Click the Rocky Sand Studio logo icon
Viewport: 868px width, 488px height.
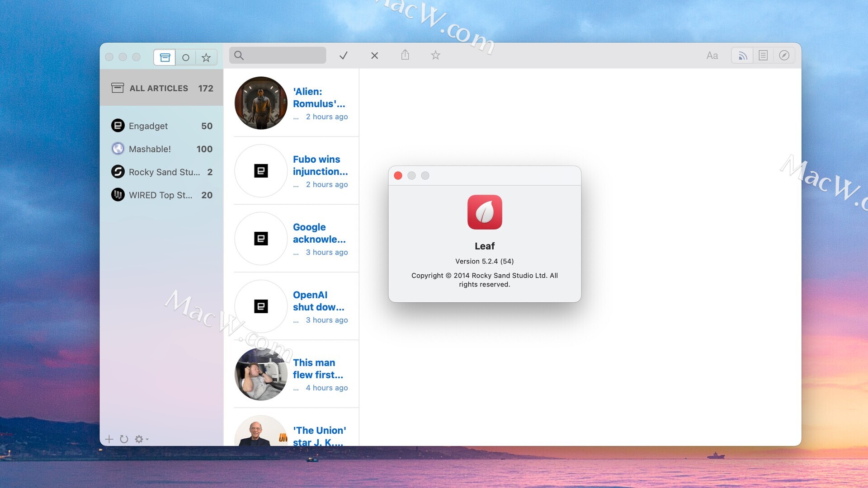pyautogui.click(x=118, y=171)
